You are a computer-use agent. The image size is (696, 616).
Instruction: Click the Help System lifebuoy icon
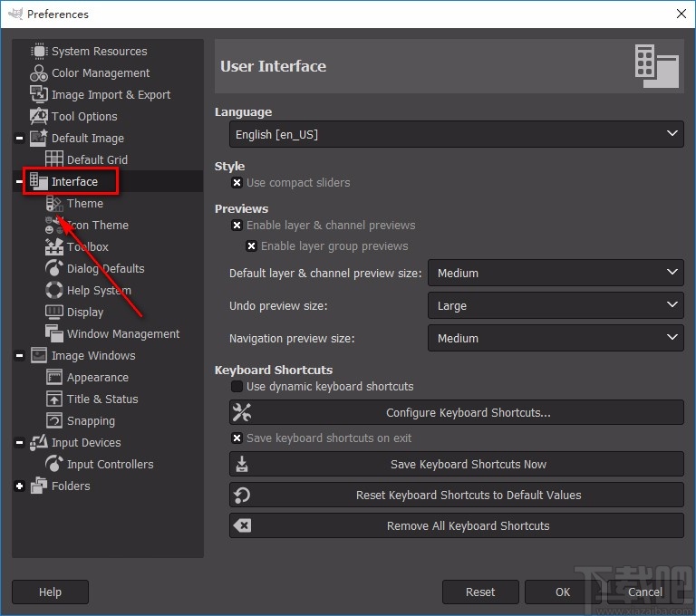[x=53, y=291]
